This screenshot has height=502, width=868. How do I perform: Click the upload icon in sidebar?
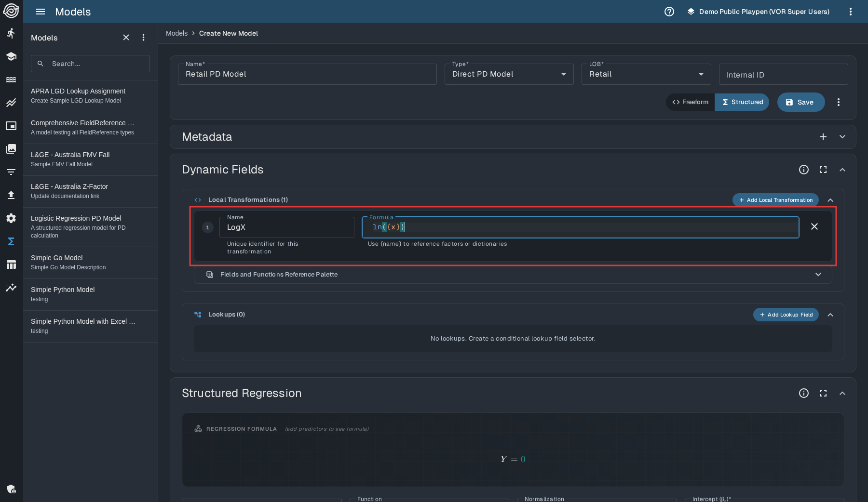[11, 195]
